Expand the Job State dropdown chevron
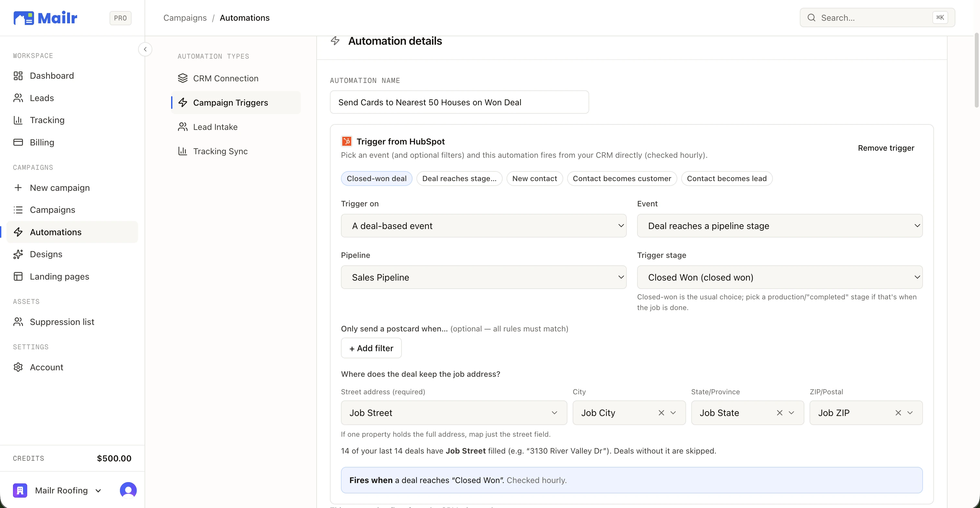Viewport: 980px width, 508px height. [x=791, y=413]
